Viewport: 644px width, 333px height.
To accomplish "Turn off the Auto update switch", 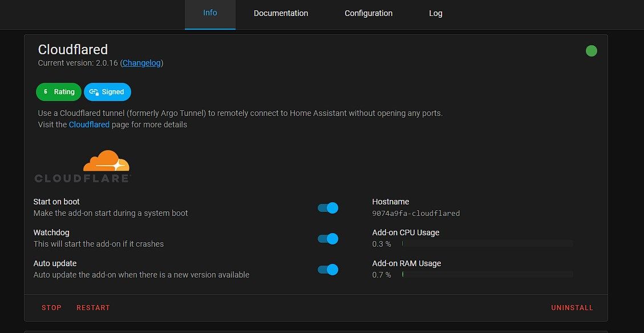I will point(328,270).
